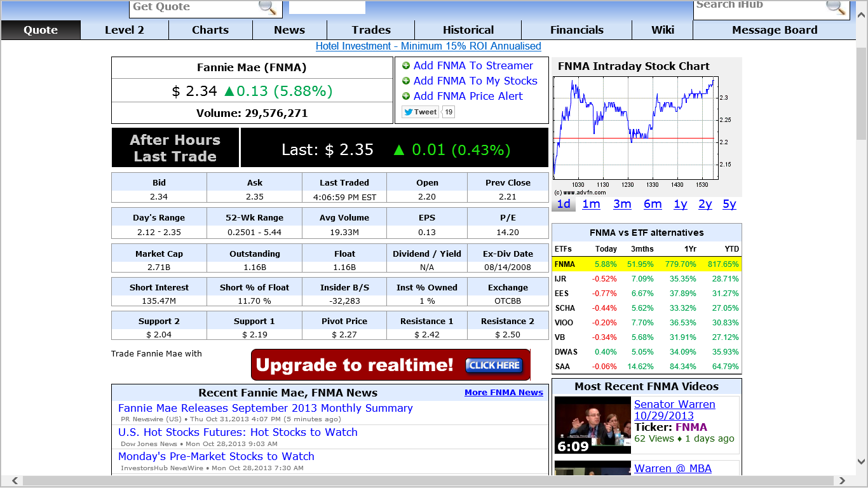Screen dimensions: 868x488
Task: Click the horizontal scrollbar right arrow
Action: coord(843,481)
